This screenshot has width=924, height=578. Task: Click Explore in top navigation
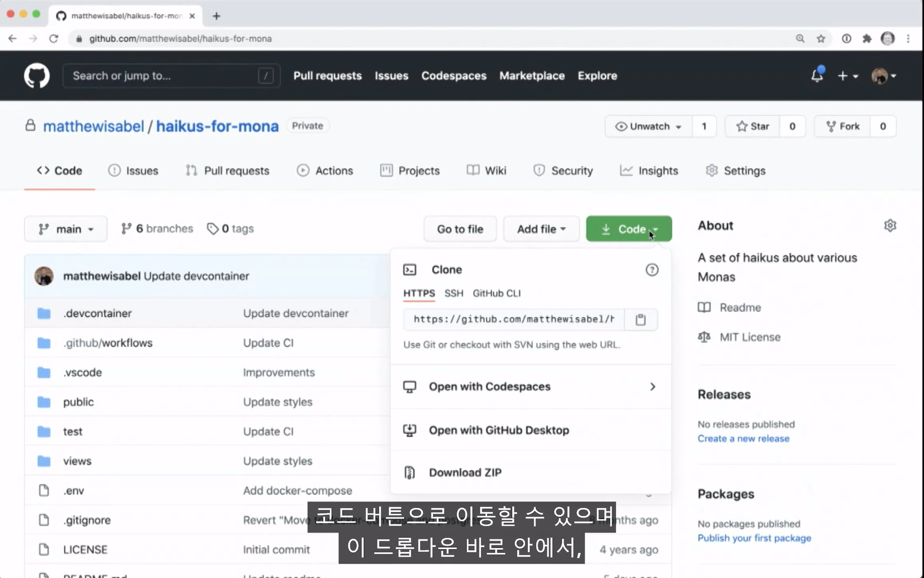pyautogui.click(x=597, y=76)
